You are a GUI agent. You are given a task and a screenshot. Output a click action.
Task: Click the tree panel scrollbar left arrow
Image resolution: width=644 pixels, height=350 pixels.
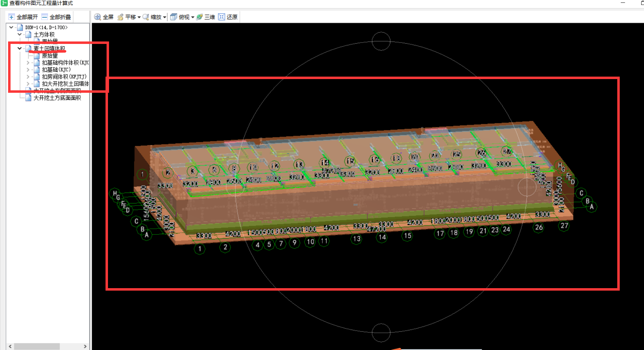pyautogui.click(x=10, y=346)
